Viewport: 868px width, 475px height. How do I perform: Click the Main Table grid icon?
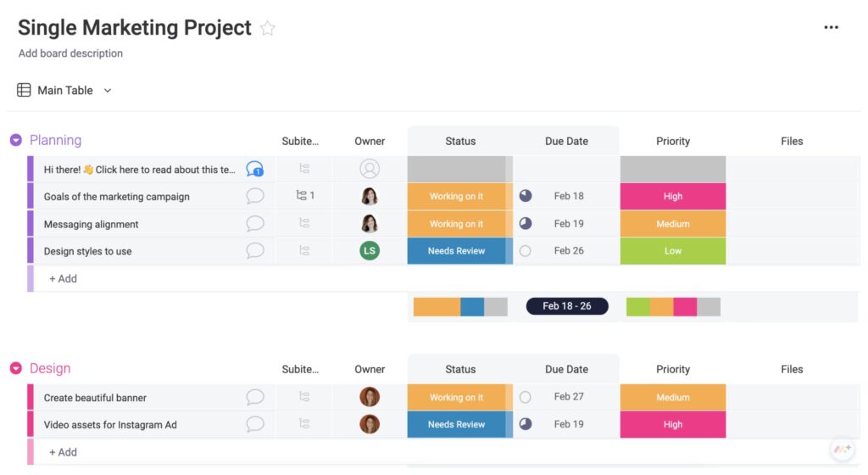tap(24, 90)
